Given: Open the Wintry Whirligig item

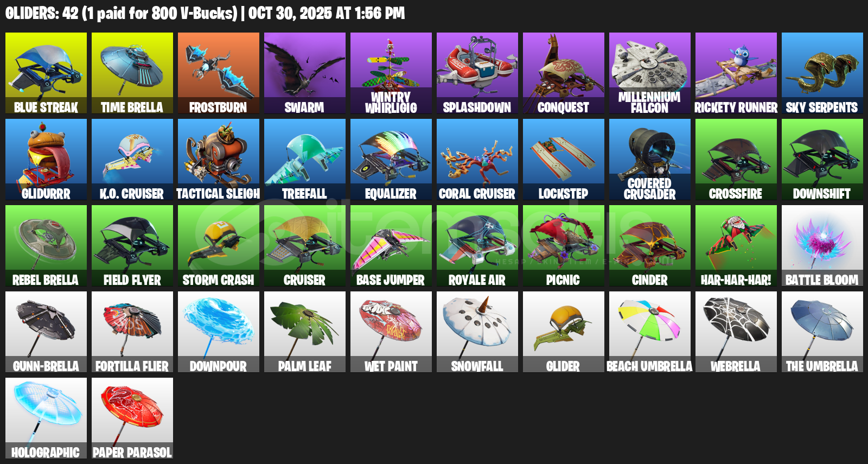Looking at the screenshot, I should pyautogui.click(x=391, y=73).
